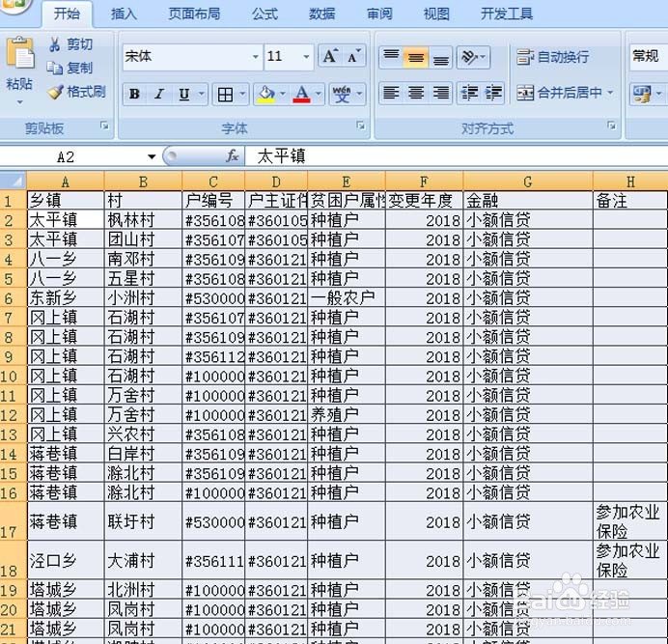Open alignment (对齐方式) dialog launcher
This screenshot has height=644, width=668.
click(611, 126)
